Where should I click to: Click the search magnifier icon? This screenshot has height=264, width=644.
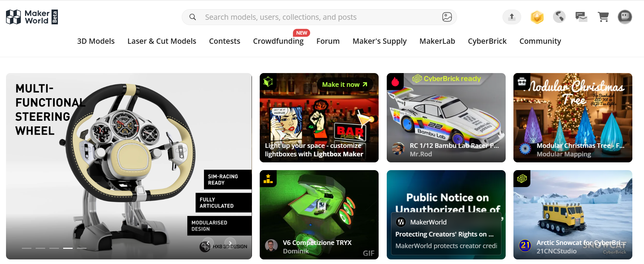(x=193, y=17)
